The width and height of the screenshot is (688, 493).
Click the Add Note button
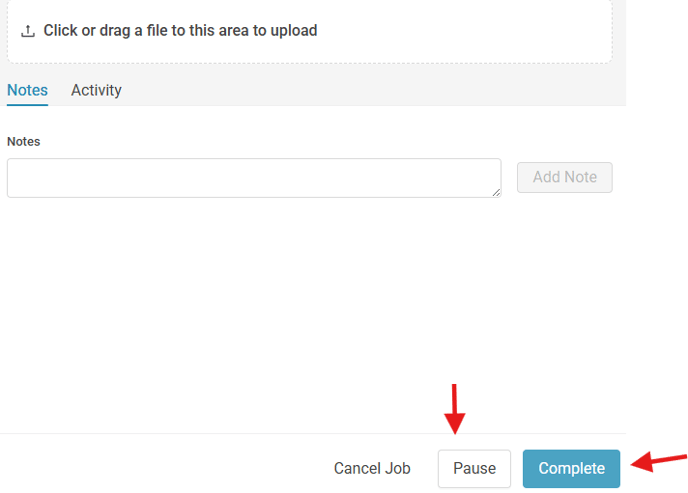coord(565,177)
